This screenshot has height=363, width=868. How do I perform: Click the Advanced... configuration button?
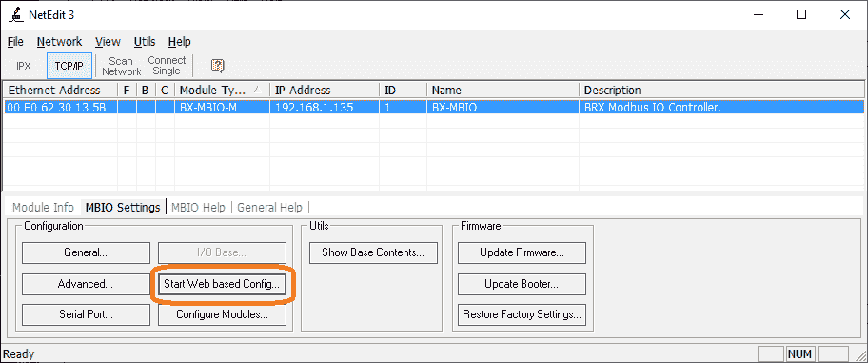[x=86, y=284]
